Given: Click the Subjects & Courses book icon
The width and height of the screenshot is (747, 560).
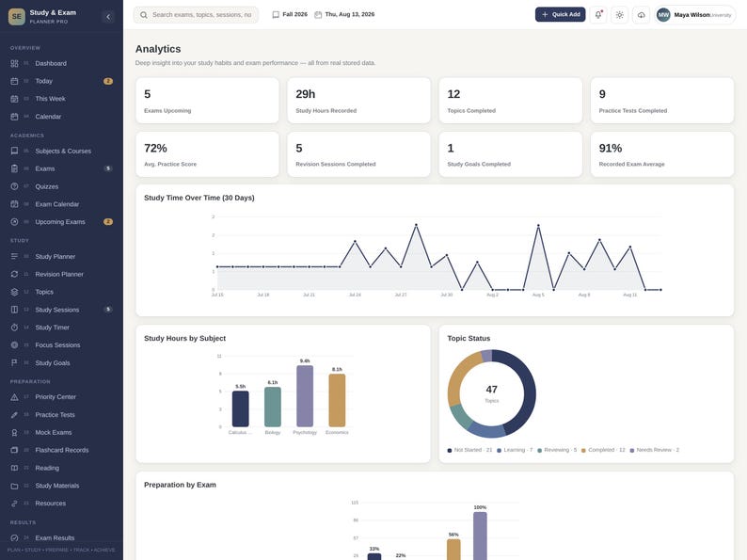Looking at the screenshot, I should coord(14,152).
